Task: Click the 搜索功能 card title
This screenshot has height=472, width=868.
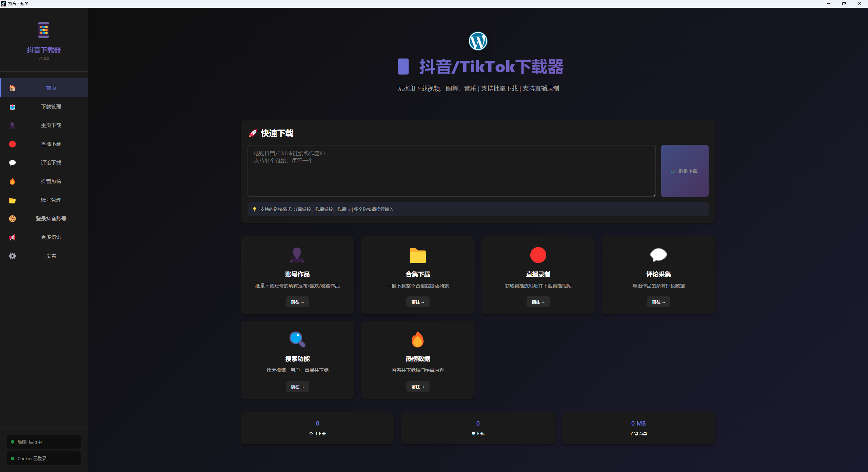Action: (x=297, y=359)
